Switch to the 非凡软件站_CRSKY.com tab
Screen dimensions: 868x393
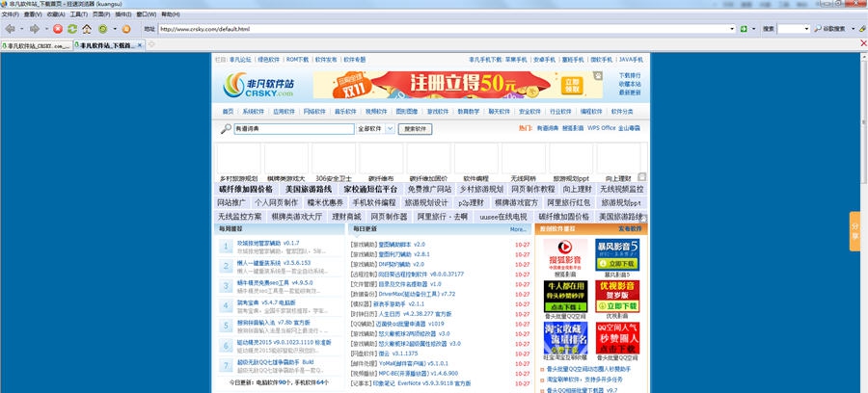point(37,46)
